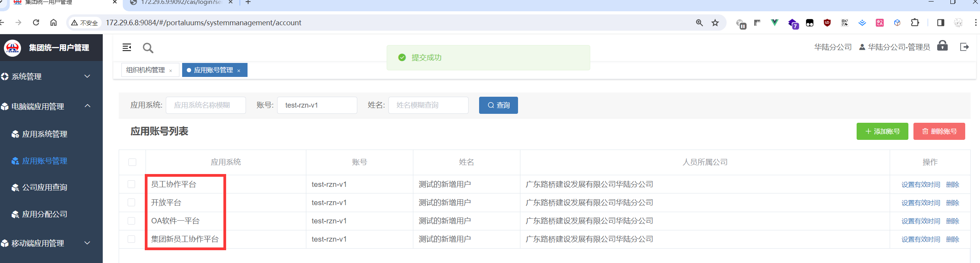Open the ruler measurement extension icon
The height and width of the screenshot is (263, 980).
(x=757, y=23)
